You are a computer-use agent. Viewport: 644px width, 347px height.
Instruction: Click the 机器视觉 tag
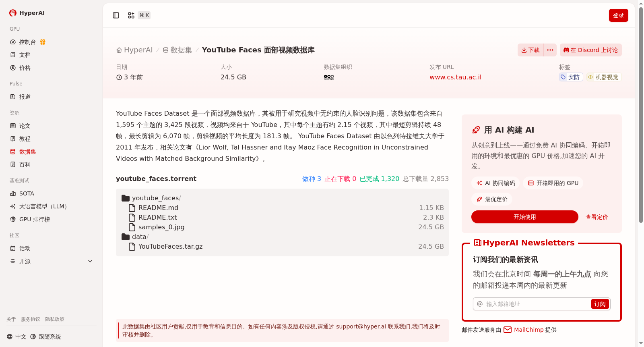(604, 77)
